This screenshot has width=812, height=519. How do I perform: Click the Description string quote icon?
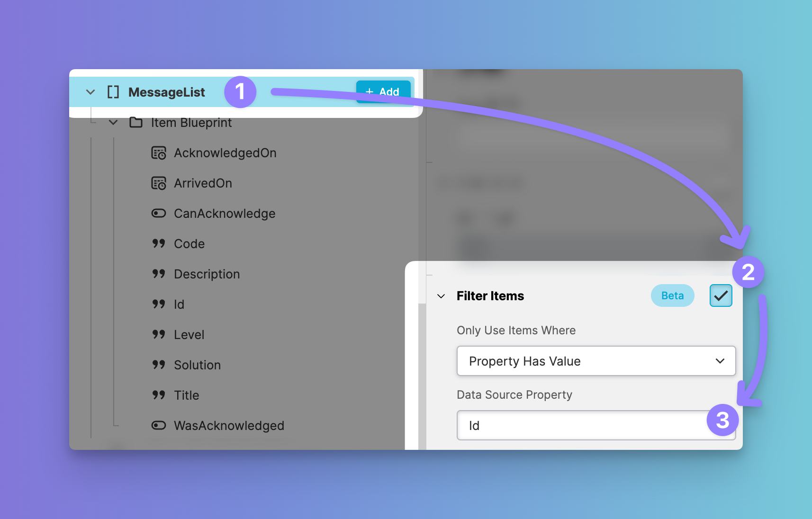(x=159, y=274)
